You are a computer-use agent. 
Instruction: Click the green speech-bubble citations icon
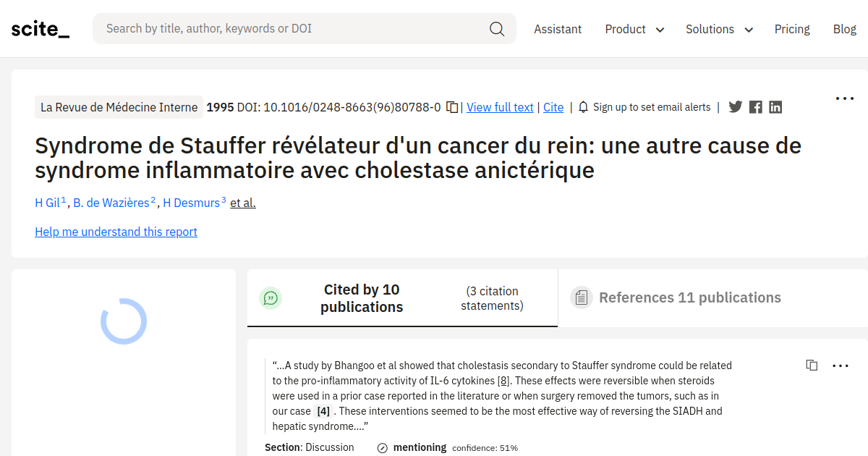pos(271,297)
